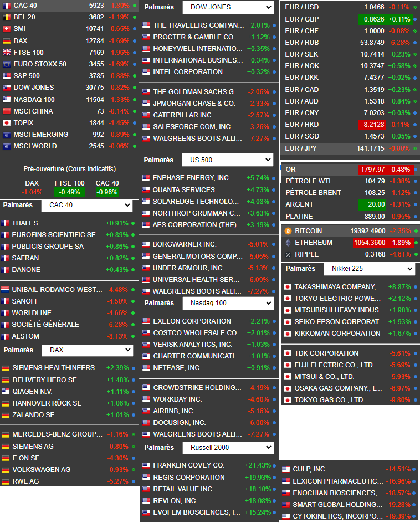Open the DAX Palmarès dropdown

(87, 350)
